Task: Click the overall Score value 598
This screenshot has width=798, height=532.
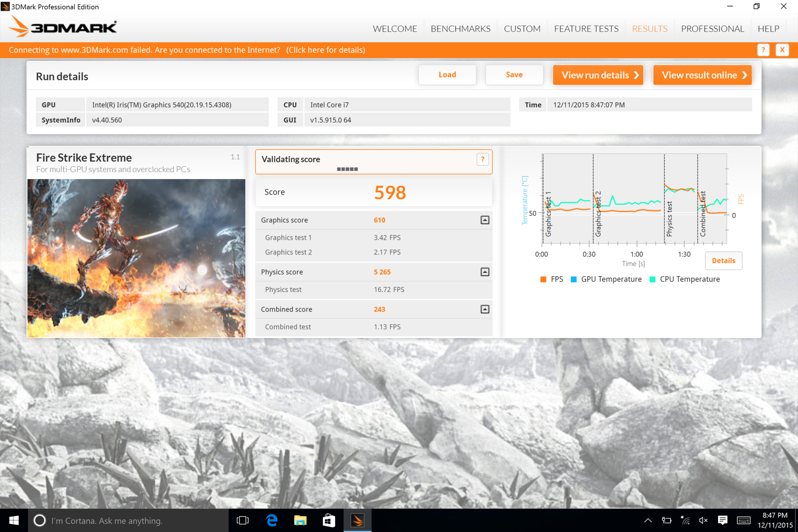Action: (x=390, y=192)
